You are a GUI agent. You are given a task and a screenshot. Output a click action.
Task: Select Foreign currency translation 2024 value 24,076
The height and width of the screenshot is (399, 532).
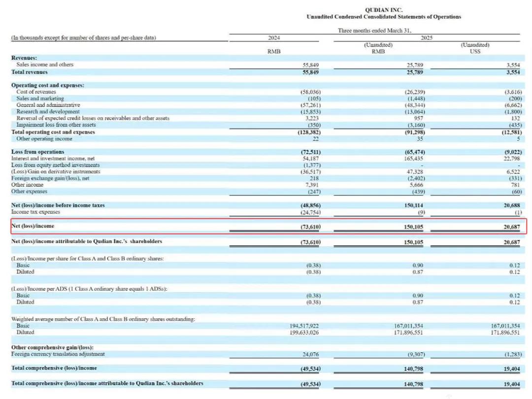311,354
